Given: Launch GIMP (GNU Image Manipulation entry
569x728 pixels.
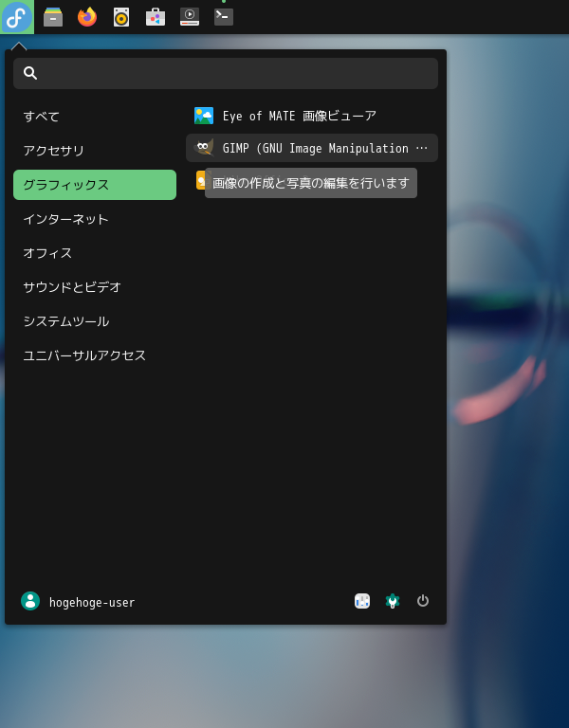Looking at the screenshot, I should (x=312, y=148).
